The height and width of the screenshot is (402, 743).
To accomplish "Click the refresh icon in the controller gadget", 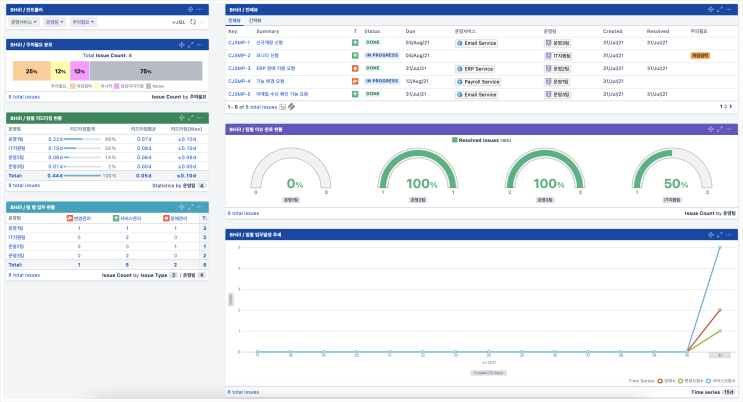I will click(x=192, y=21).
